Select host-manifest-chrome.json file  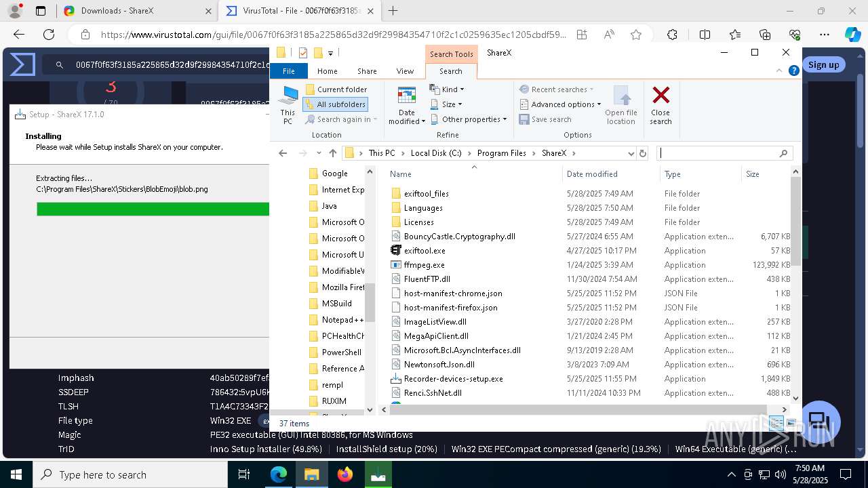pos(453,293)
